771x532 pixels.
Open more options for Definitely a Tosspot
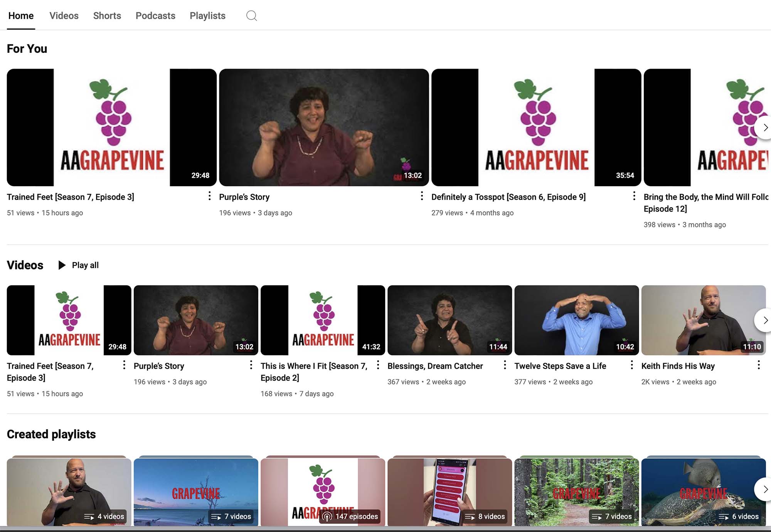tap(634, 196)
